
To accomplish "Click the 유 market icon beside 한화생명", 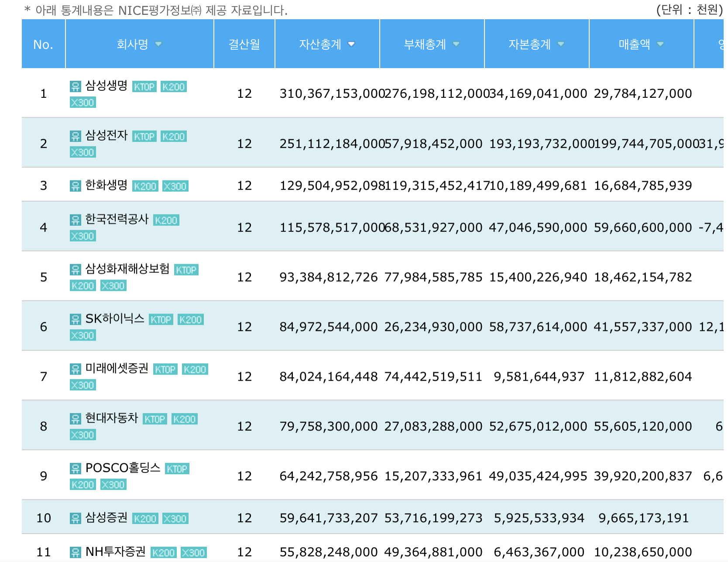I will coord(76,186).
